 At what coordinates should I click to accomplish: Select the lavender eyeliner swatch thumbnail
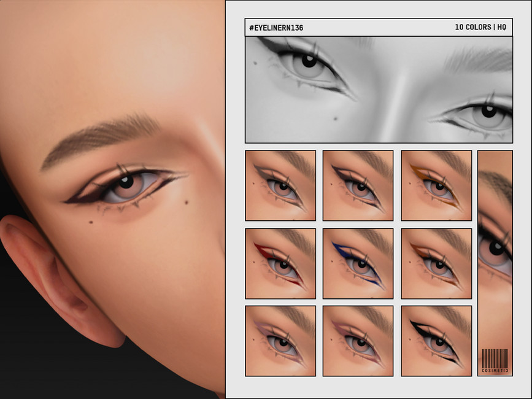click(x=280, y=341)
